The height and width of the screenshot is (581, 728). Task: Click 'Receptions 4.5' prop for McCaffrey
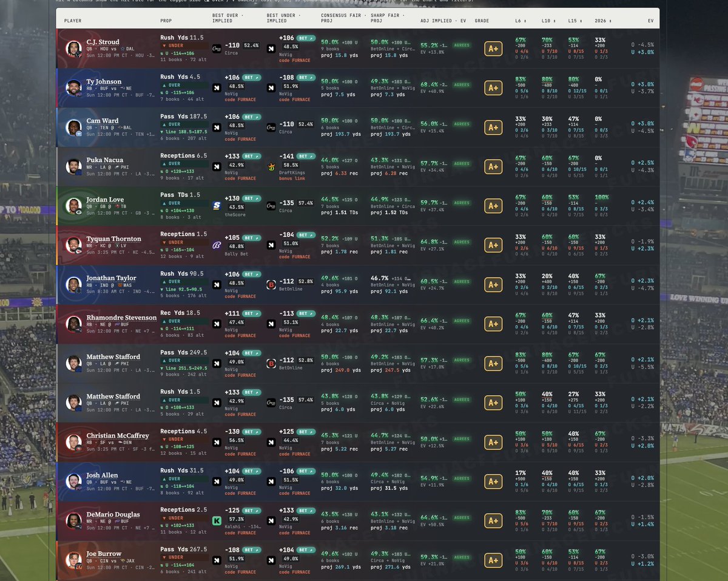pyautogui.click(x=184, y=432)
